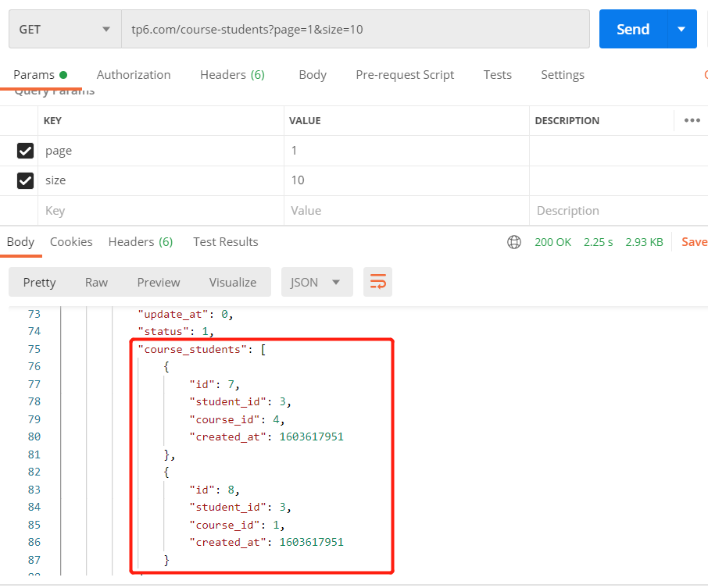Image resolution: width=708 pixels, height=588 pixels.
Task: Open the query params three-dots menu
Action: tap(692, 120)
